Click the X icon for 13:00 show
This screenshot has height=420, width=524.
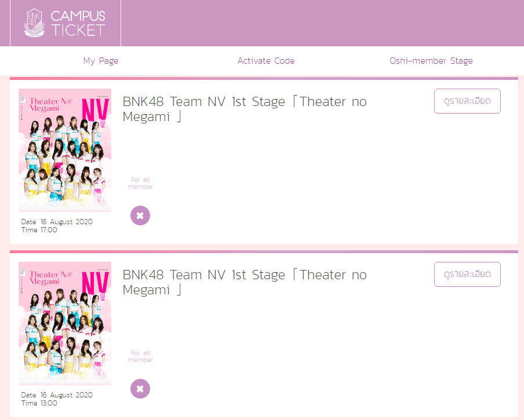point(140,389)
